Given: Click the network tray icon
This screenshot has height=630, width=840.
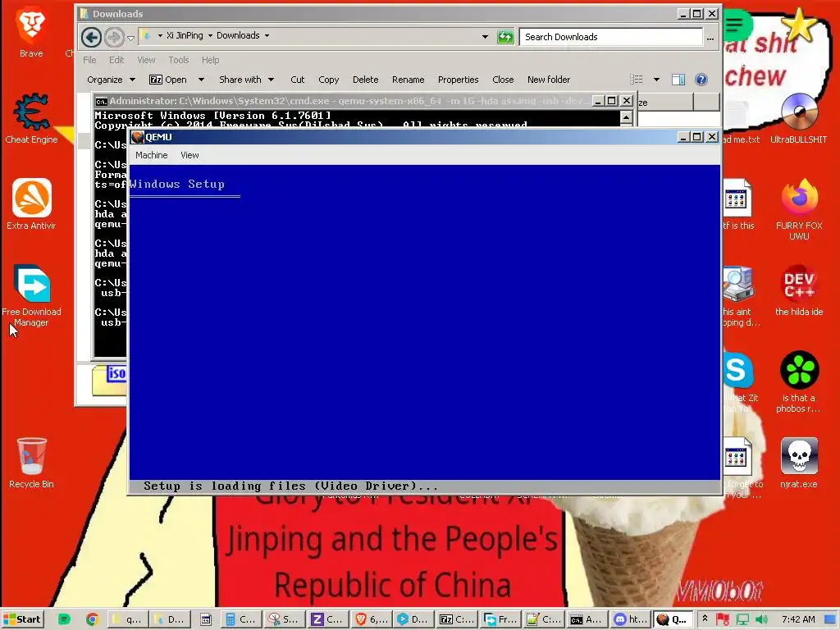Looking at the screenshot, I should click(742, 619).
